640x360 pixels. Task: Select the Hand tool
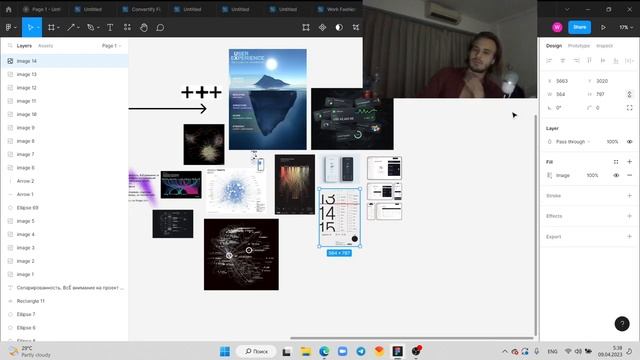(144, 27)
